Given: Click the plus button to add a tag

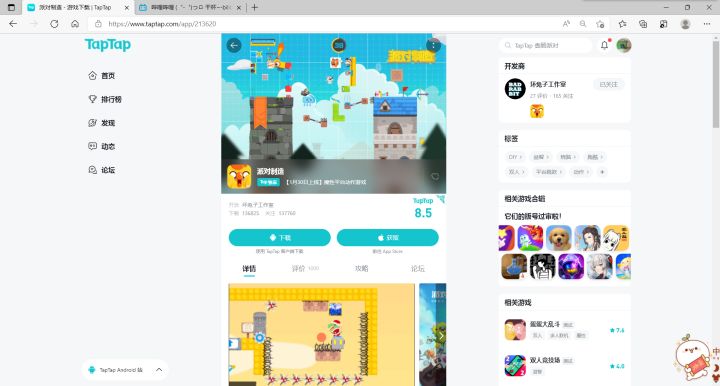Looking at the screenshot, I should [x=602, y=172].
